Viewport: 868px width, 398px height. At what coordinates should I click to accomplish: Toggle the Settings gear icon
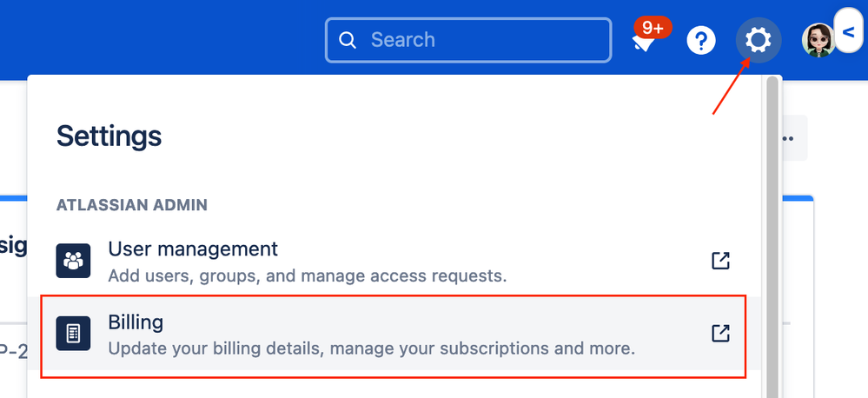click(x=758, y=40)
